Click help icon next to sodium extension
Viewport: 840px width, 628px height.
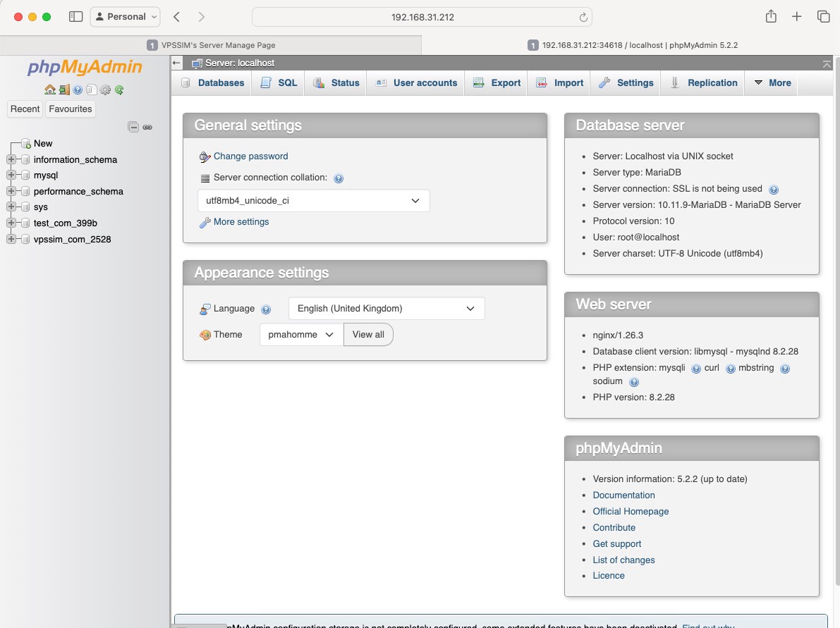pyautogui.click(x=634, y=382)
